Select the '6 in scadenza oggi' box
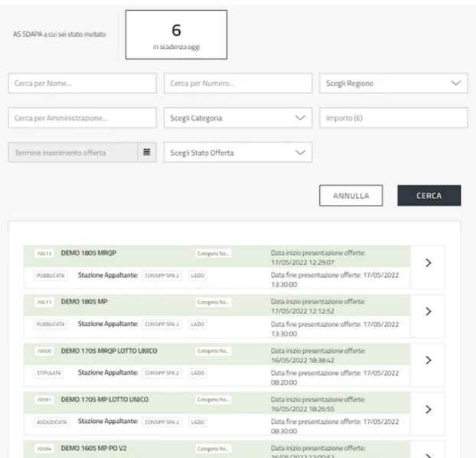Screen dimensions: 476x458 pyautogui.click(x=176, y=35)
